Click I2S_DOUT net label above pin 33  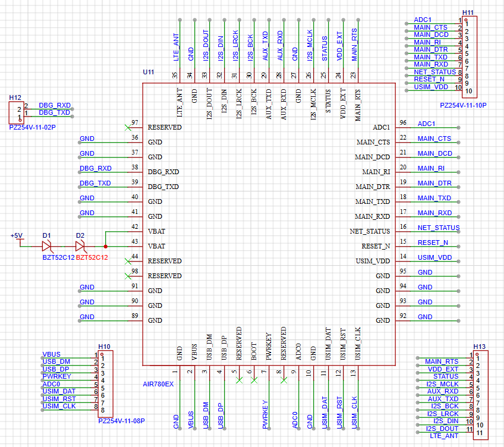coord(206,45)
